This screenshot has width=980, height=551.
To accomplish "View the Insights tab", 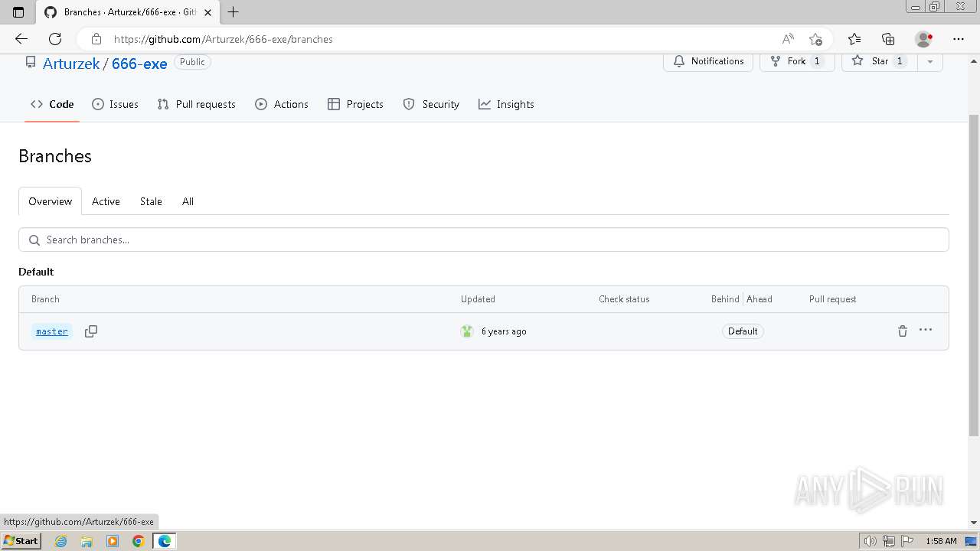I will click(x=506, y=104).
